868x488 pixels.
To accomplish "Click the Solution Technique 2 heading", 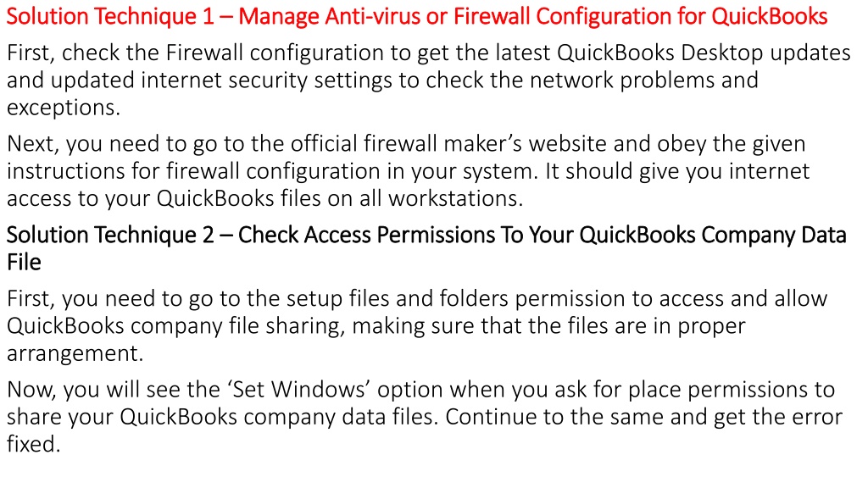I will pyautogui.click(x=426, y=248).
